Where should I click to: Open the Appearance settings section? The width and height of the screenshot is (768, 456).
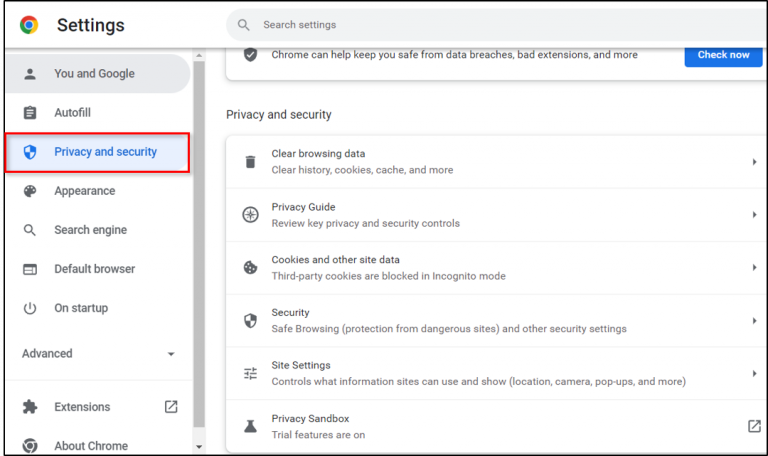(x=84, y=191)
